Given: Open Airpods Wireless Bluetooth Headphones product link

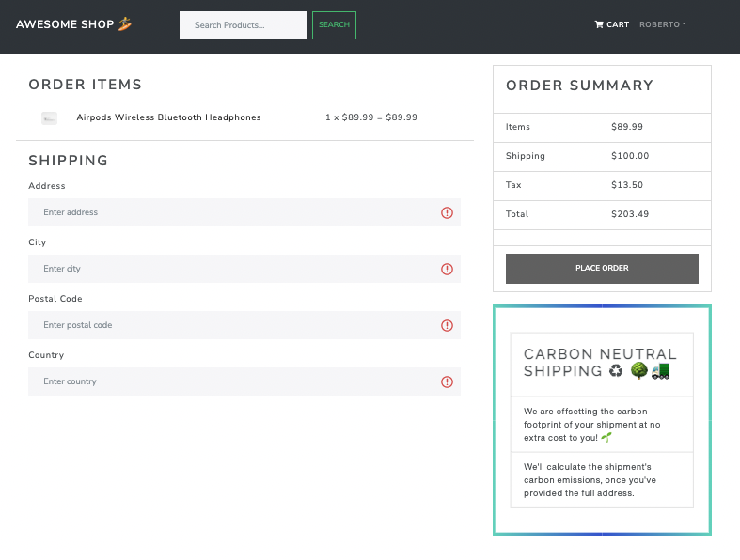Looking at the screenshot, I should (168, 117).
